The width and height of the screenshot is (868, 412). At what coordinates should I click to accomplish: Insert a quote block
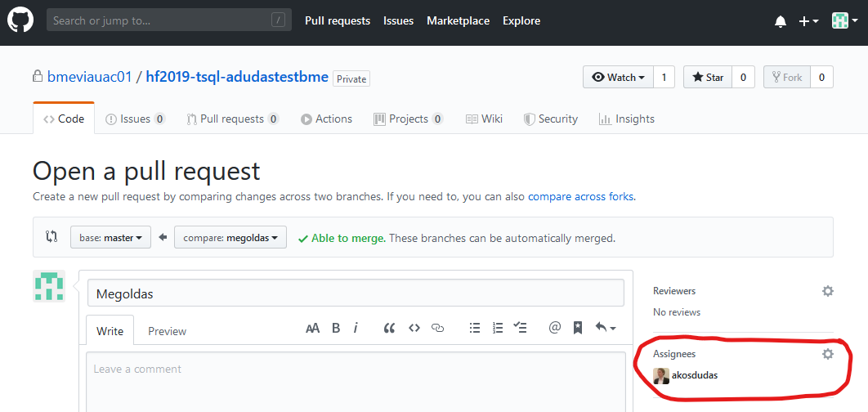tap(389, 328)
